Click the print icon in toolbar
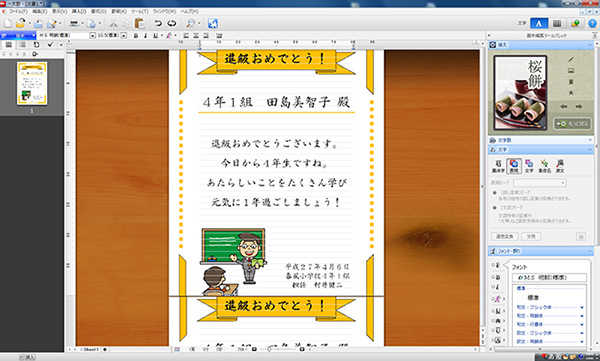This screenshot has width=600, height=361. tap(74, 23)
